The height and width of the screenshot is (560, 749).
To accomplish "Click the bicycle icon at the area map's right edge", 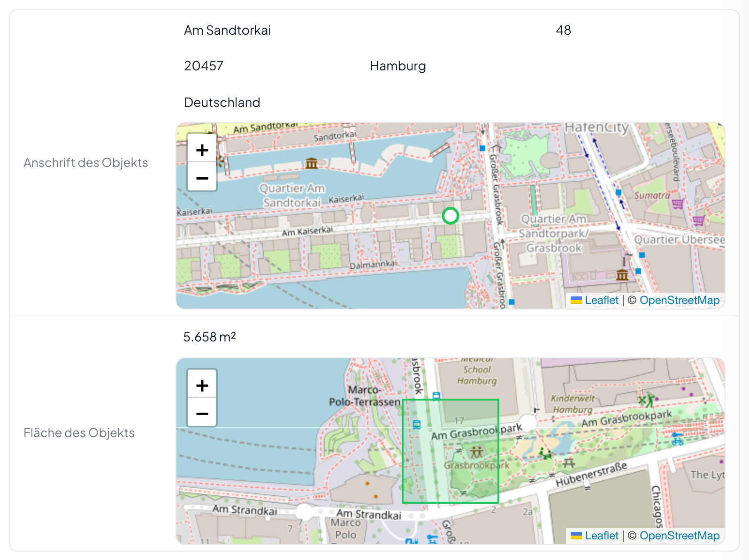I will click(x=677, y=439).
